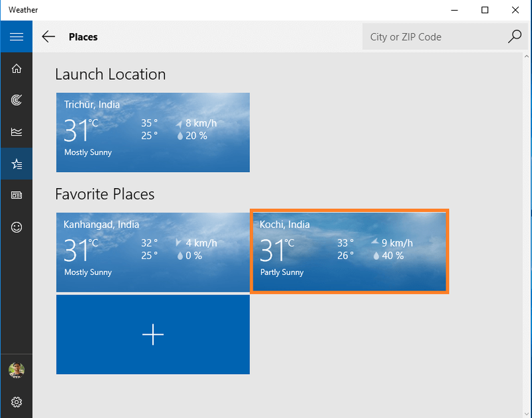The image size is (532, 418).
Task: Click "0 %" humidity on Kanhangad tile
Action: pos(194,256)
